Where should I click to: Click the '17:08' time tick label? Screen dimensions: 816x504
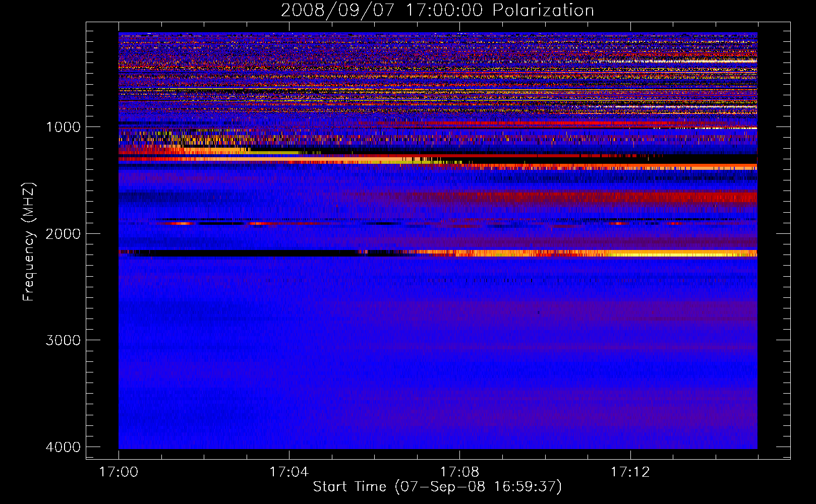point(459,472)
